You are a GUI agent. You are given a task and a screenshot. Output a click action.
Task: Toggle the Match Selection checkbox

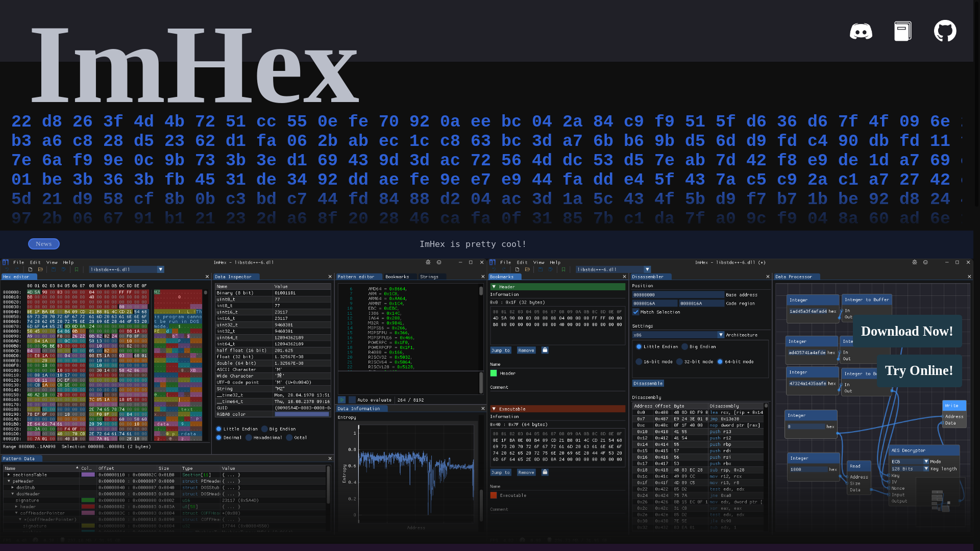pyautogui.click(x=636, y=312)
